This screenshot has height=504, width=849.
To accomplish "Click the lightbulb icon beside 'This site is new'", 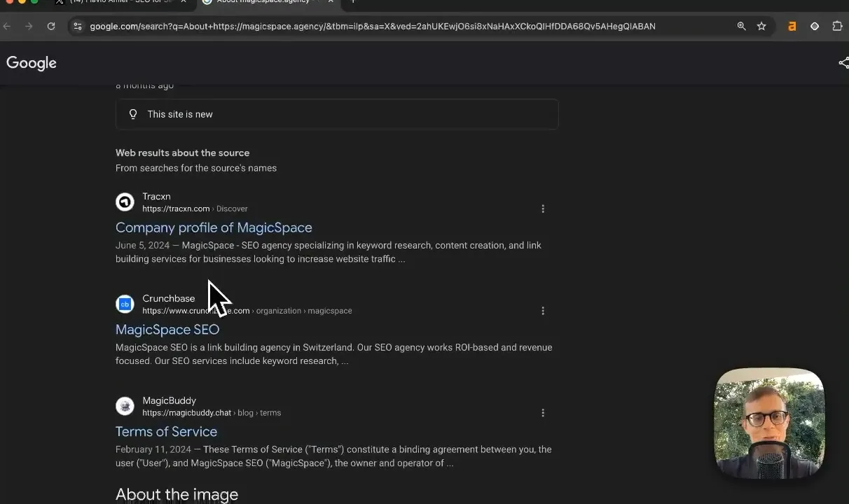I will (133, 114).
